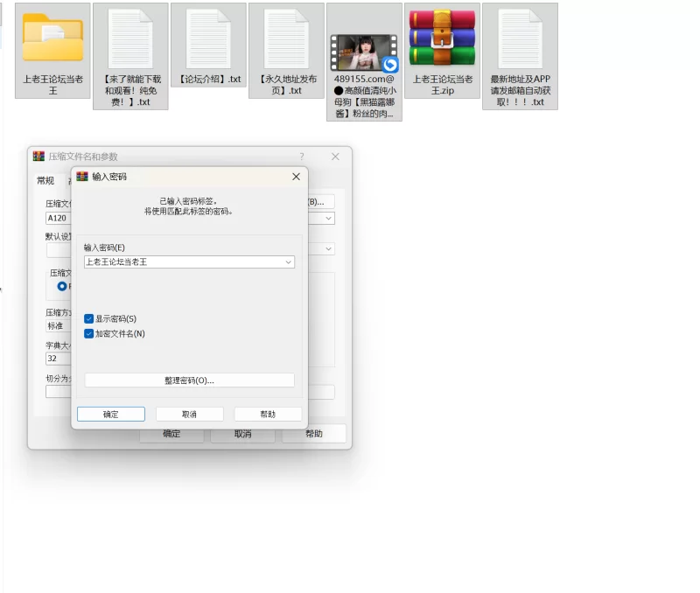
Task: Expand the 输入密码 password dropdown arrow
Action: coord(288,262)
